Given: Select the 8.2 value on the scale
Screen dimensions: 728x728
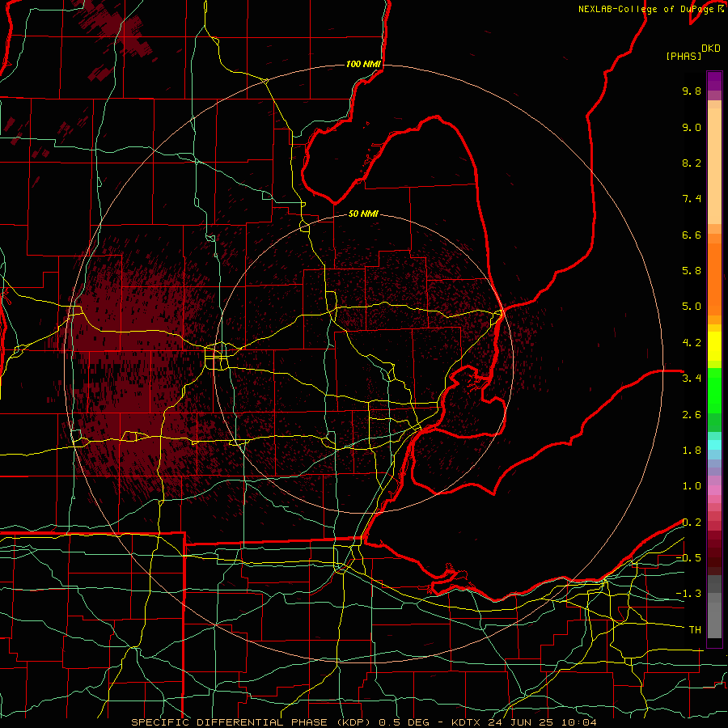Looking at the screenshot, I should pyautogui.click(x=692, y=163).
